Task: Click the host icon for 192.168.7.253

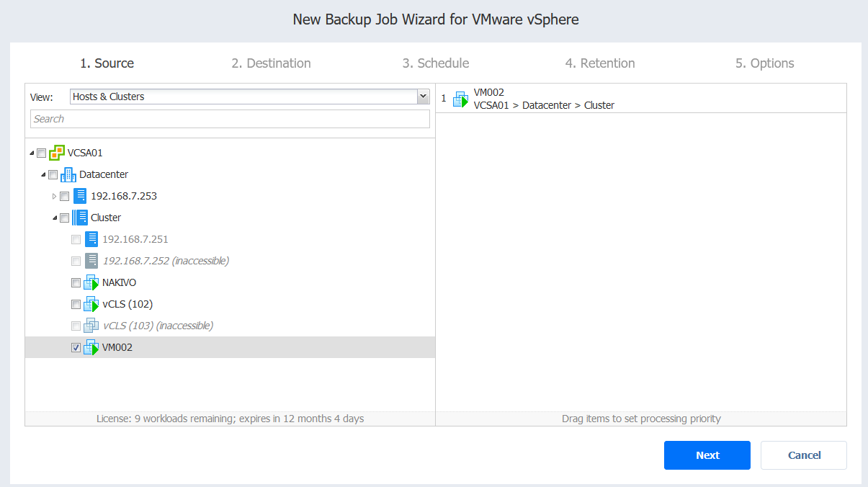Action: (79, 196)
